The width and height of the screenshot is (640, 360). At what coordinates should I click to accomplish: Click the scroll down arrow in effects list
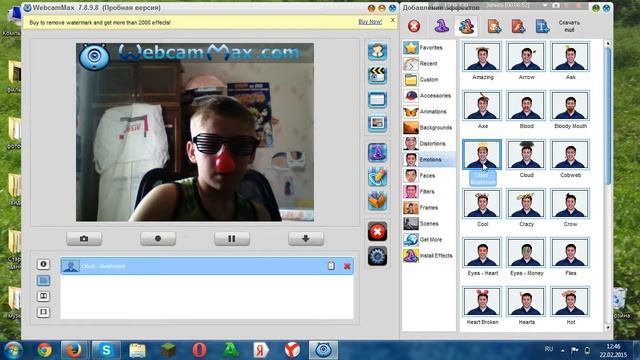tap(608, 327)
